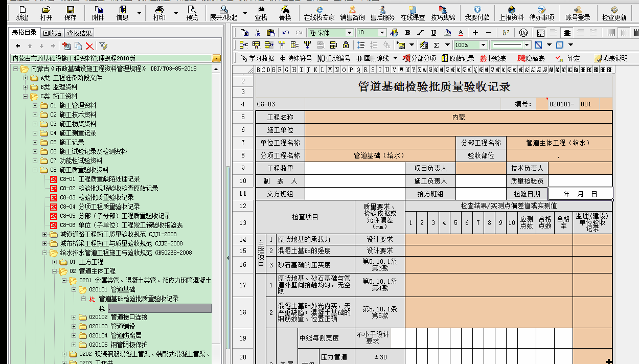
Task: Toggle bold formatting in the toolbar
Action: coord(406,32)
